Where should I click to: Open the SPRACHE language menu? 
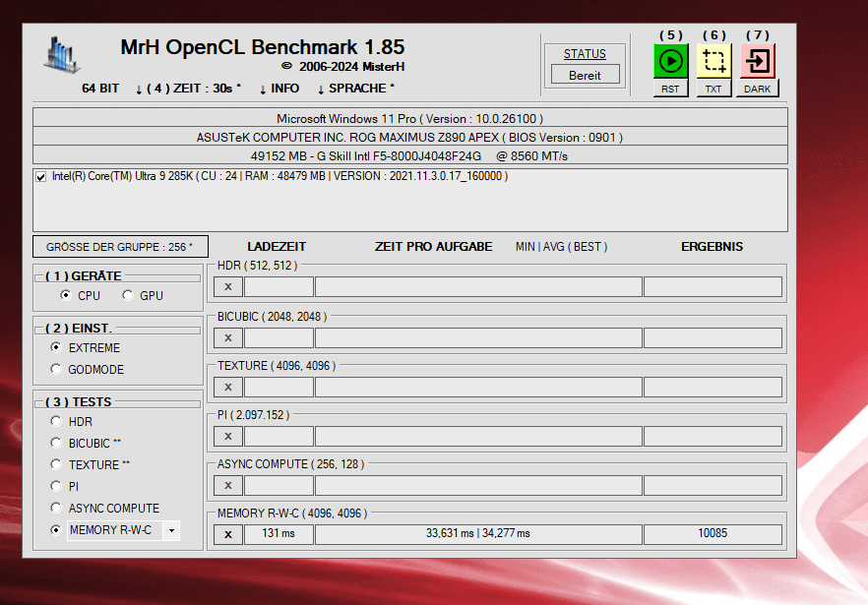click(x=356, y=89)
